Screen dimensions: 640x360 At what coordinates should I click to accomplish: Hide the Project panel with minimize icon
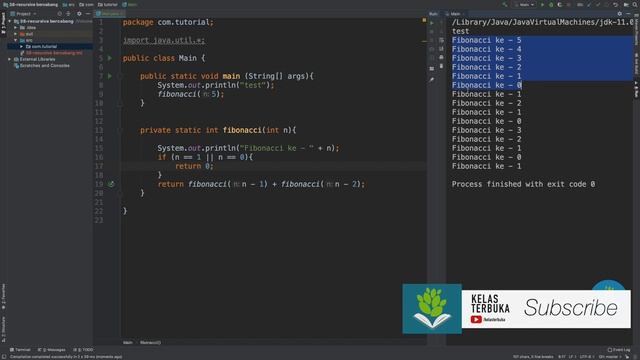tap(88, 13)
